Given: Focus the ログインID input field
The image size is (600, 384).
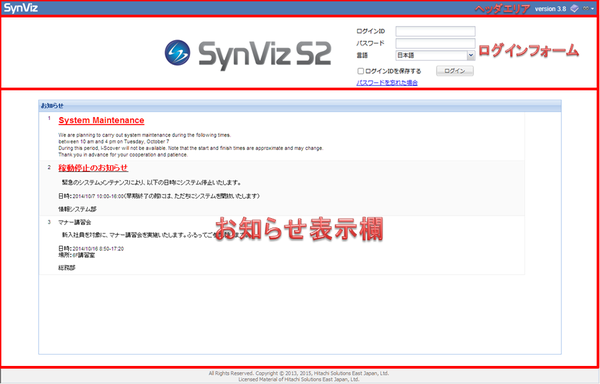Looking at the screenshot, I should pos(435,31).
